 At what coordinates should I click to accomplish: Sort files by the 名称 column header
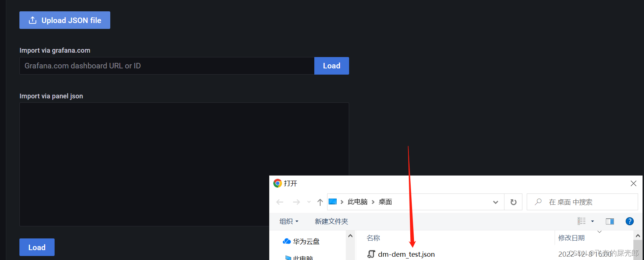coord(373,238)
